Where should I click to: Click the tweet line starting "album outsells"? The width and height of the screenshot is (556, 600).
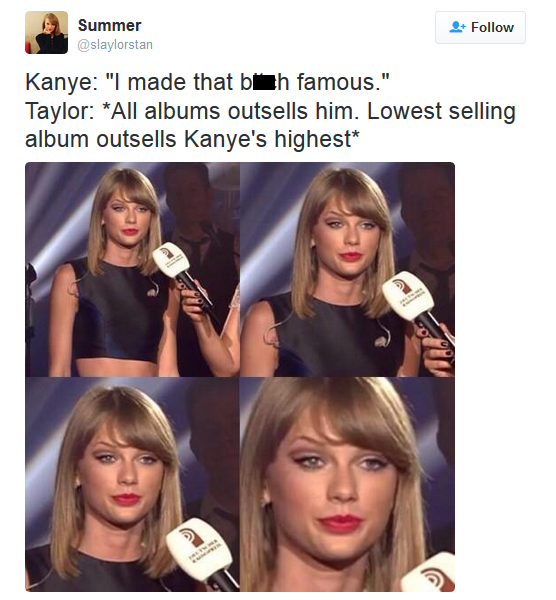192,139
